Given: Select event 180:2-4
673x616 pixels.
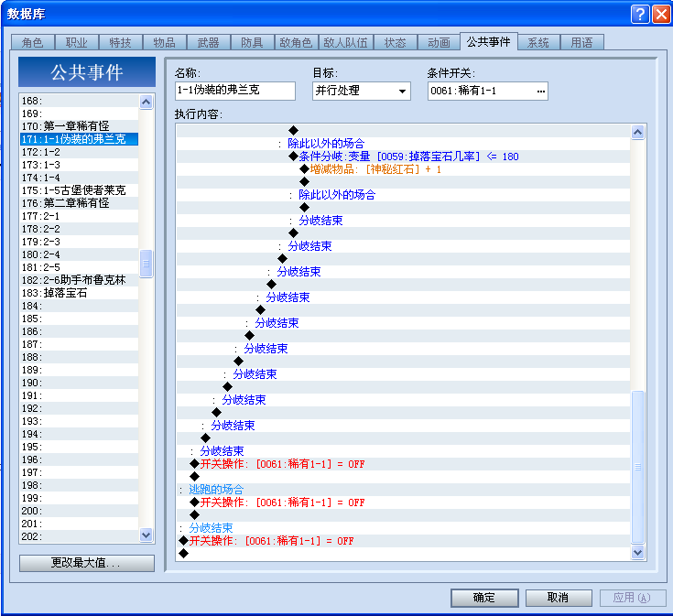Looking at the screenshot, I should click(x=79, y=254).
